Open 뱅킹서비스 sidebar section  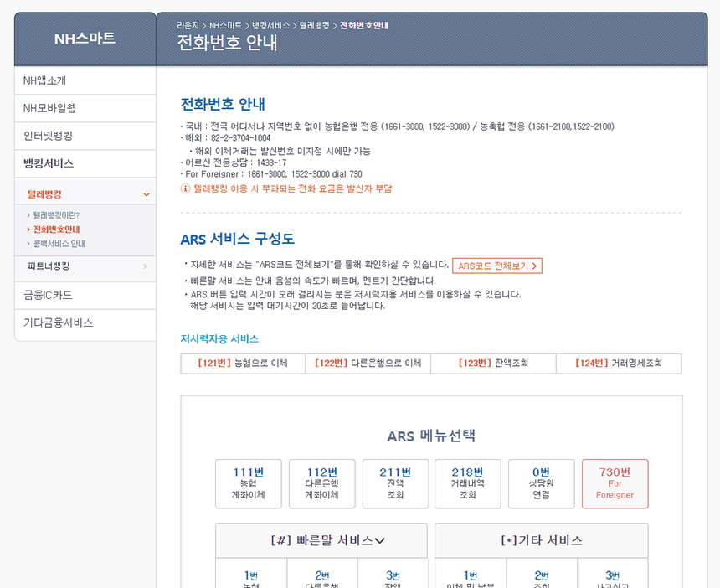click(85, 163)
